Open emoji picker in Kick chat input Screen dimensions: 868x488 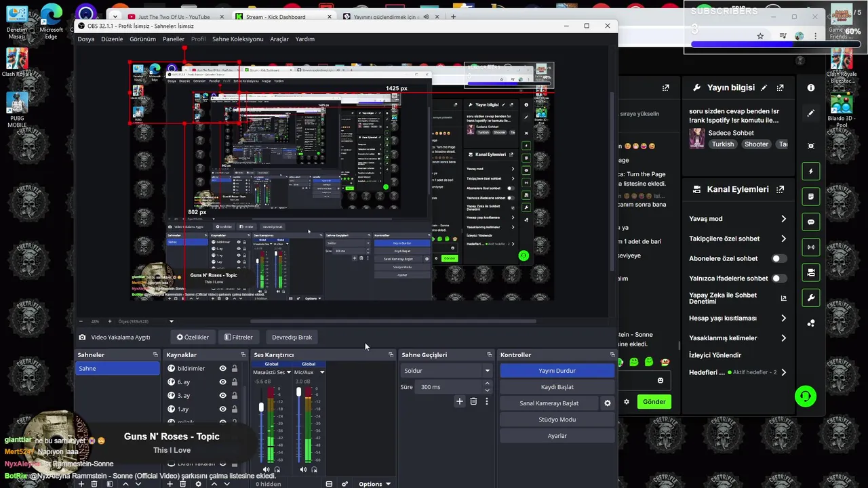coord(660,380)
